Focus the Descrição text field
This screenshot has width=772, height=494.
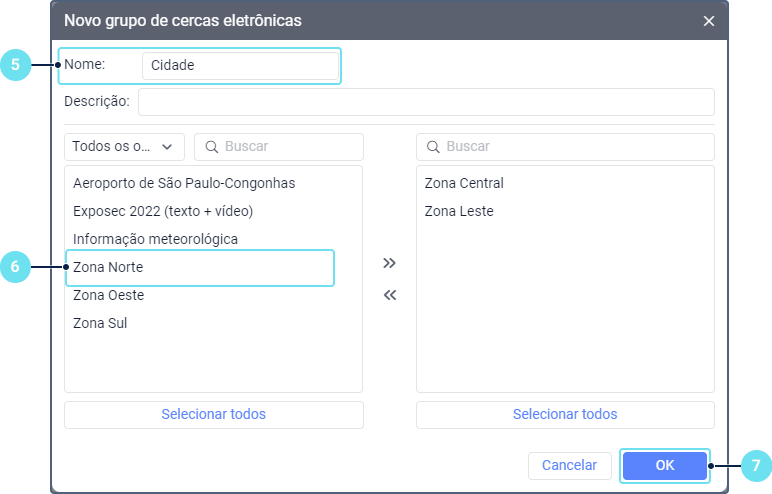click(x=426, y=102)
